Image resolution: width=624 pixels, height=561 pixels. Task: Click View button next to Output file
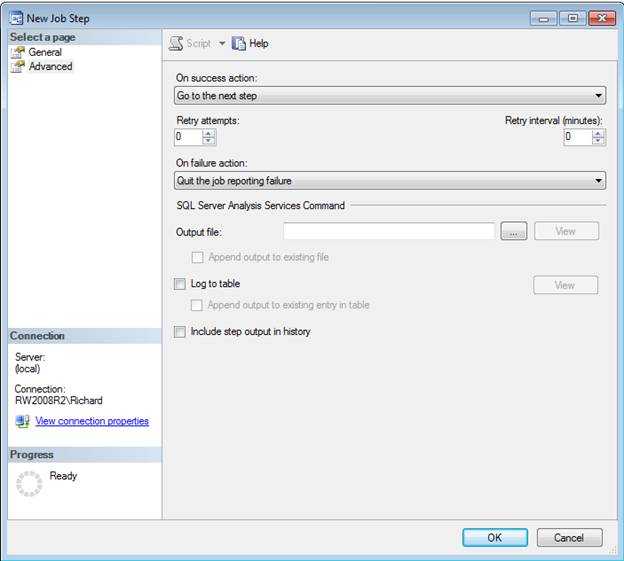566,231
